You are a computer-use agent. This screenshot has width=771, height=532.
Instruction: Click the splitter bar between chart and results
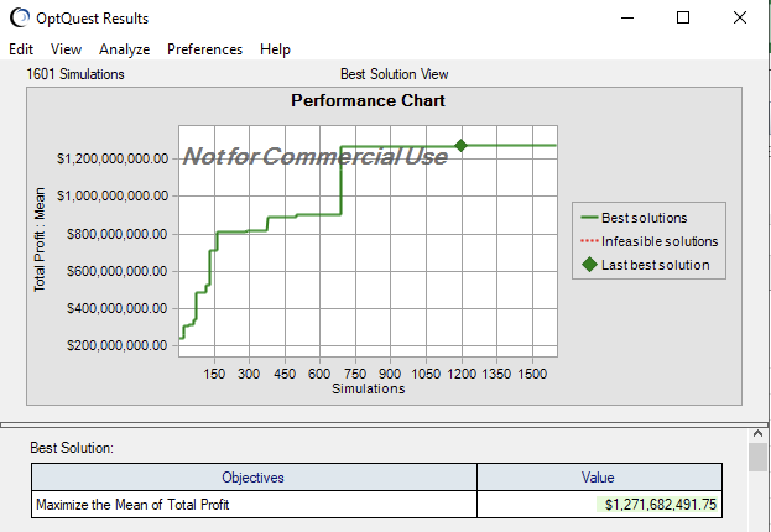(384, 425)
